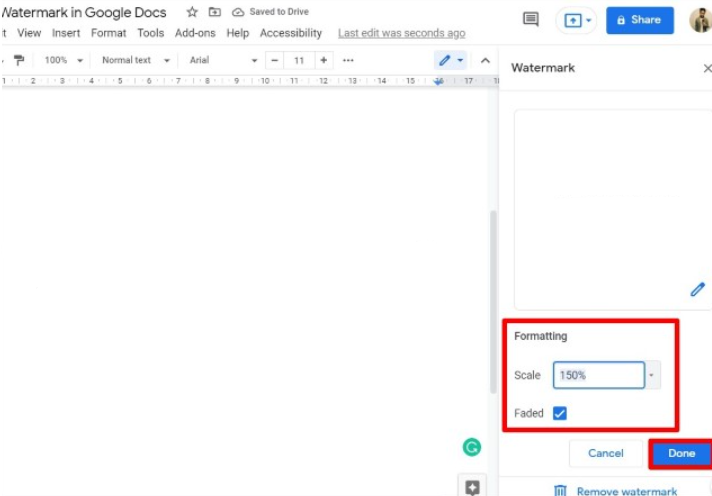Click the Cancel button
Viewport: 712px width, 496px height.
tap(605, 453)
